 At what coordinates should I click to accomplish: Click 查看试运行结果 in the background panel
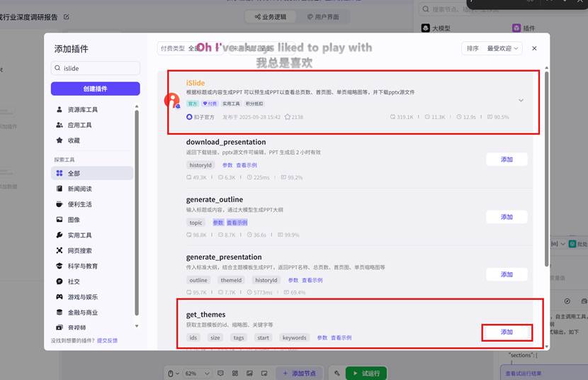click(x=523, y=374)
